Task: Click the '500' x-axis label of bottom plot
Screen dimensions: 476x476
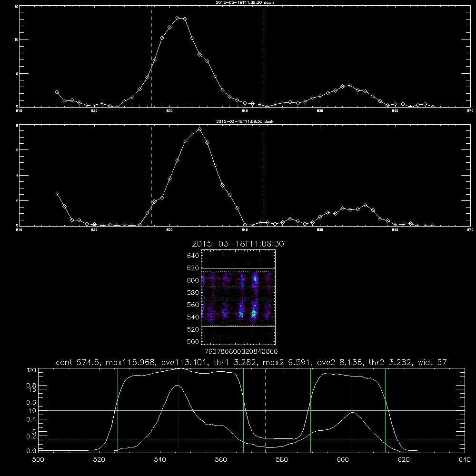Action: click(x=38, y=460)
